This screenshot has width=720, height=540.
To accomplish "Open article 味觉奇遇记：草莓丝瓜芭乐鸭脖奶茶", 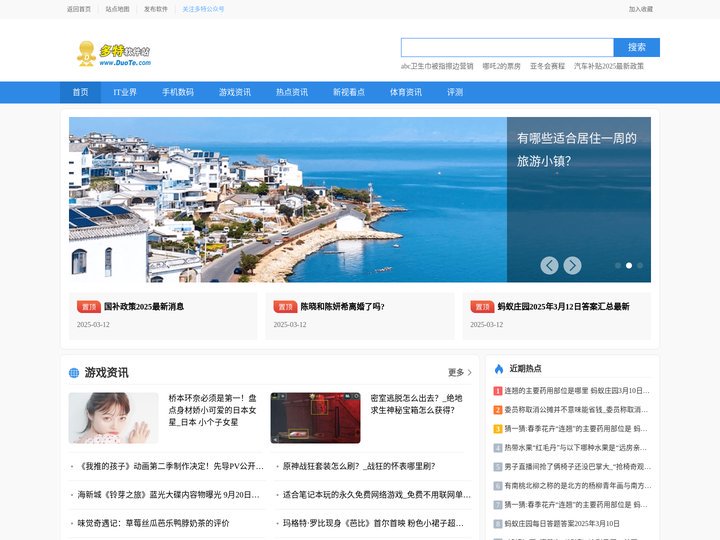I will (x=153, y=523).
